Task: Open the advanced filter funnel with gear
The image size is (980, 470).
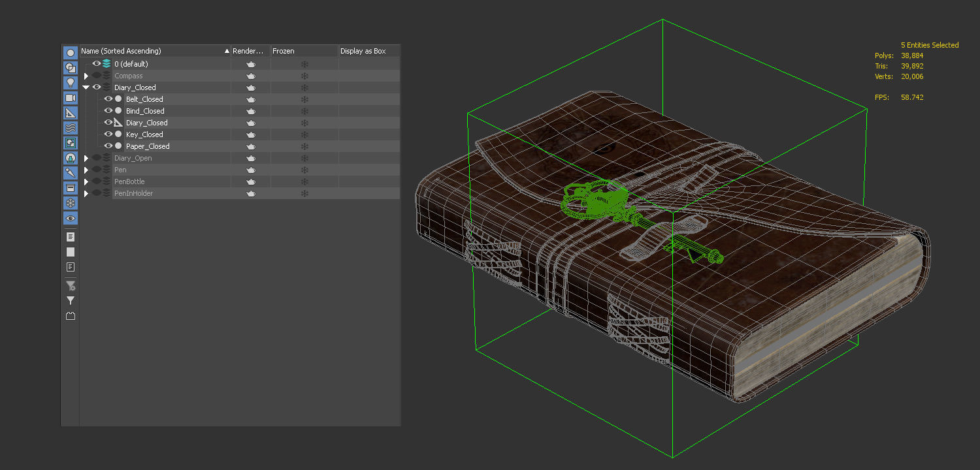Action: point(71,286)
